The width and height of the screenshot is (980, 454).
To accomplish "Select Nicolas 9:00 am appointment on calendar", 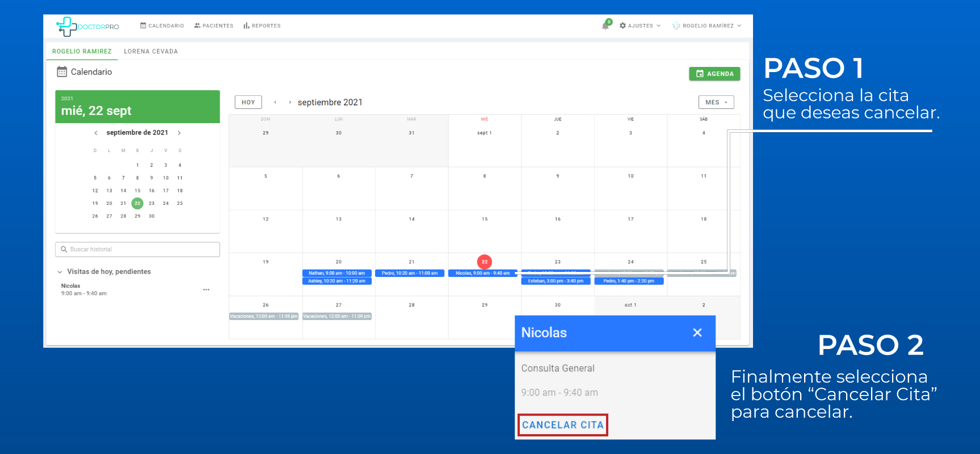I will tap(482, 273).
